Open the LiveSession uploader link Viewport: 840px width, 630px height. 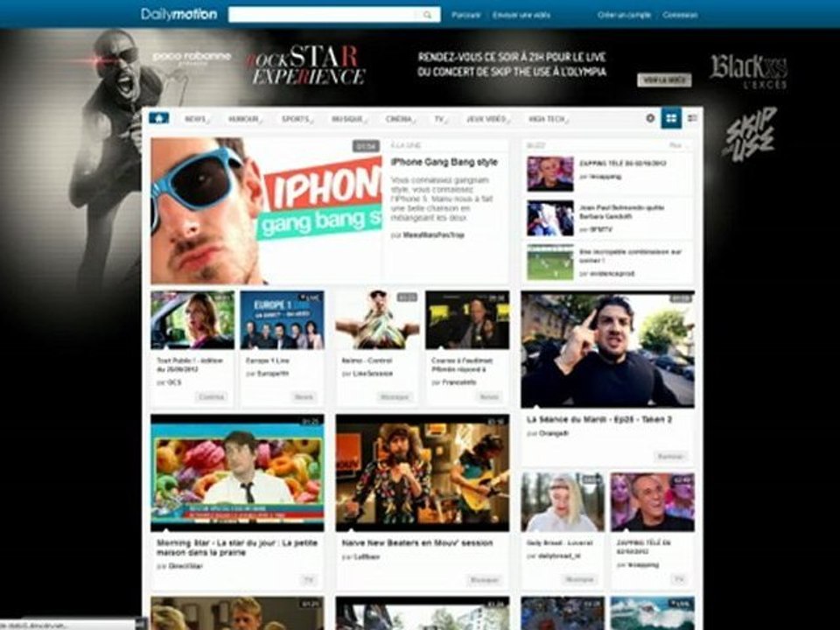tap(374, 374)
